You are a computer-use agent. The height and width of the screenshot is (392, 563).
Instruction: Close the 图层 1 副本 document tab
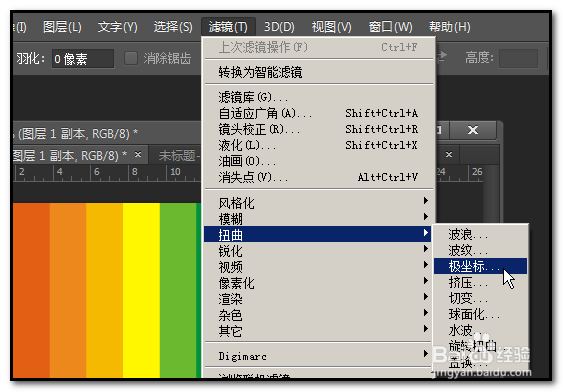point(138,155)
